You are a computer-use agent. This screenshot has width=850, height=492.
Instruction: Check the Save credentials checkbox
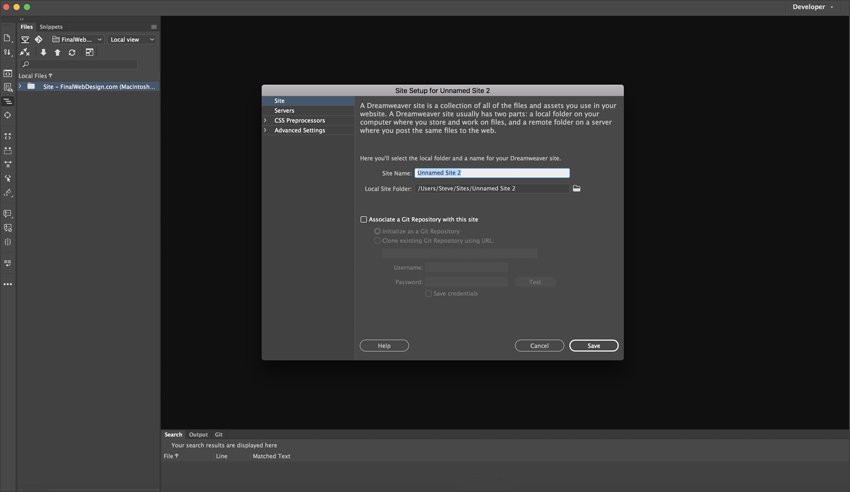(428, 294)
